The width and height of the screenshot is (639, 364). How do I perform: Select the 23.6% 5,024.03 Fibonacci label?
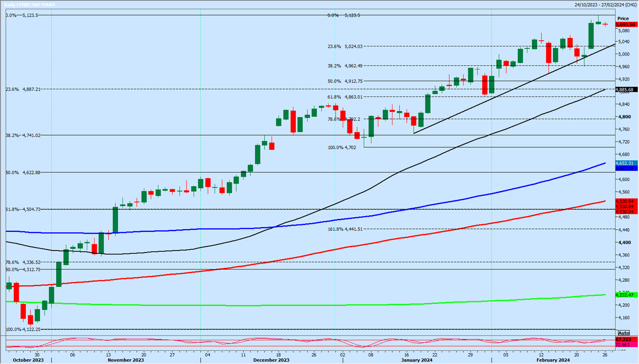(345, 47)
